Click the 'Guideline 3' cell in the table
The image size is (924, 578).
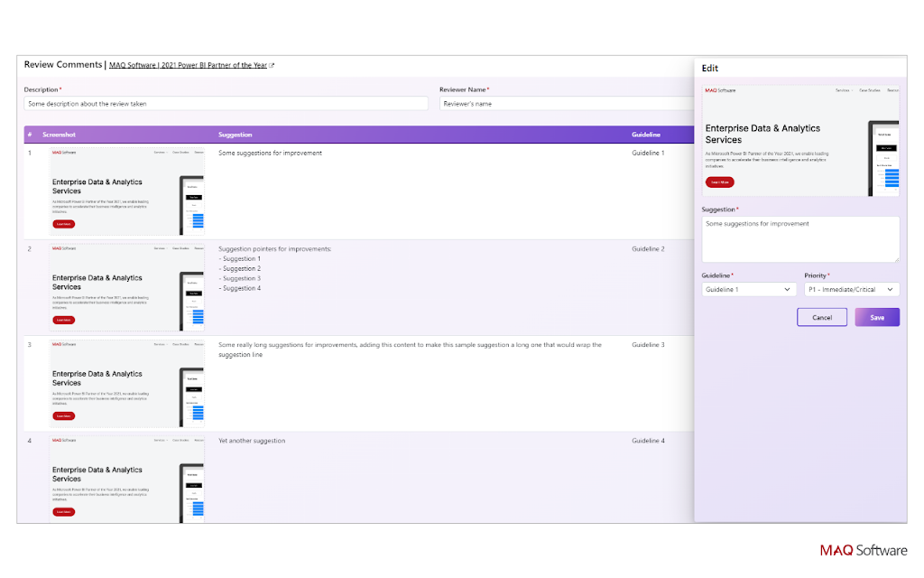click(648, 345)
